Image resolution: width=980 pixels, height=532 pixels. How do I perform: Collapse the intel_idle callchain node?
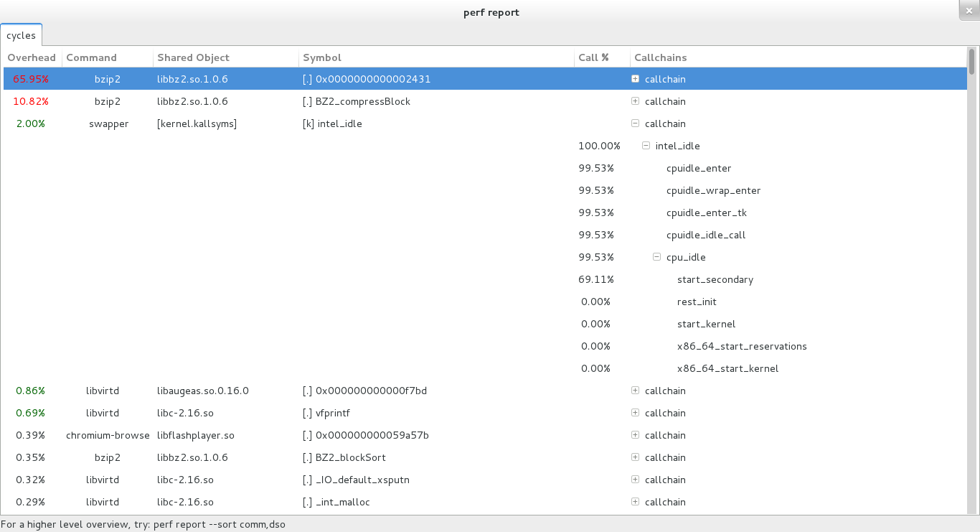[646, 146]
